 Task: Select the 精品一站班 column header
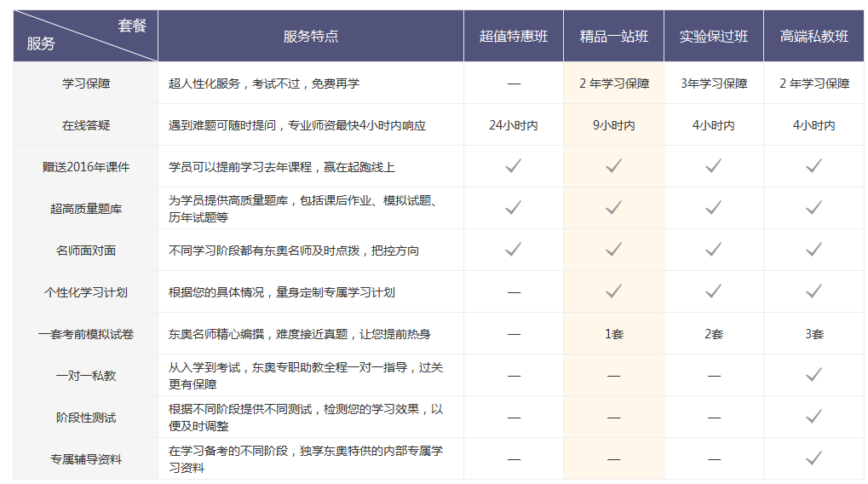[613, 37]
